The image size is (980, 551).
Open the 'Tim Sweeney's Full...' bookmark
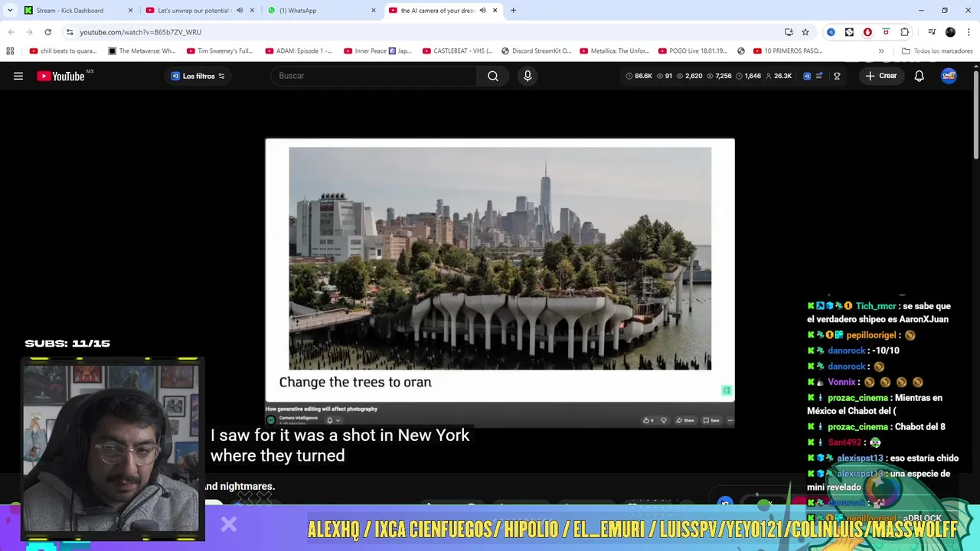pos(220,51)
